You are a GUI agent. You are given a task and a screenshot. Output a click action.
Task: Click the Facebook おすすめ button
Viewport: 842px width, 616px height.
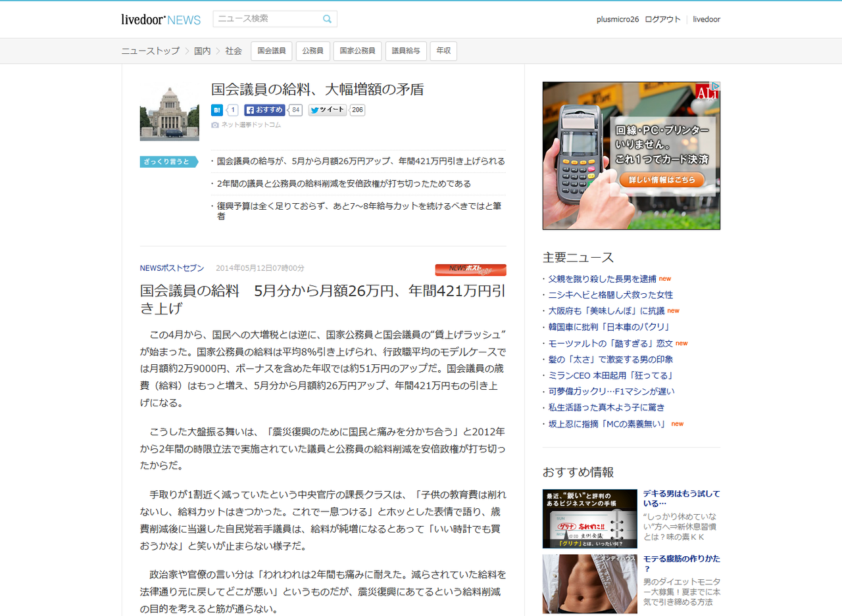pyautogui.click(x=265, y=110)
